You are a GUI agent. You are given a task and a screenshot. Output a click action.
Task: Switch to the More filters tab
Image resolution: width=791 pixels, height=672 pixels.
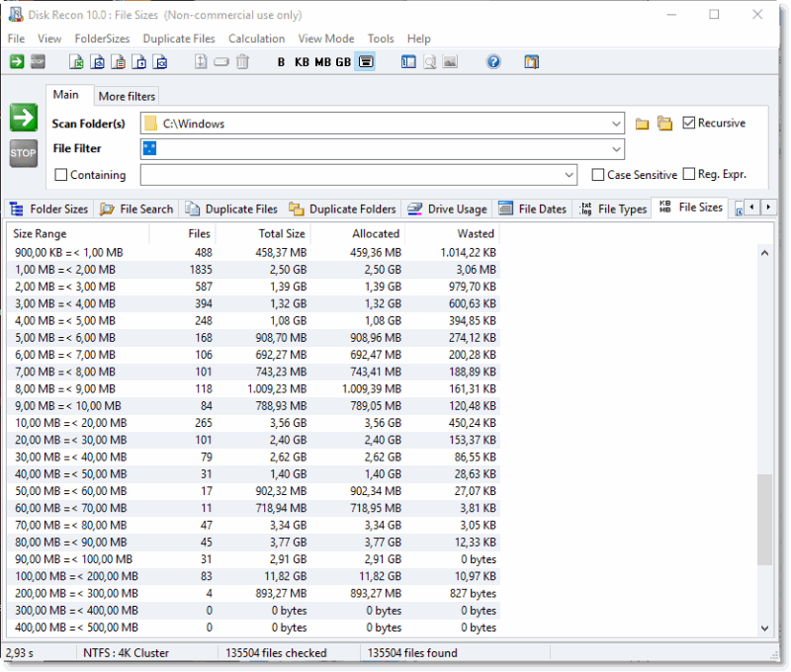127,96
